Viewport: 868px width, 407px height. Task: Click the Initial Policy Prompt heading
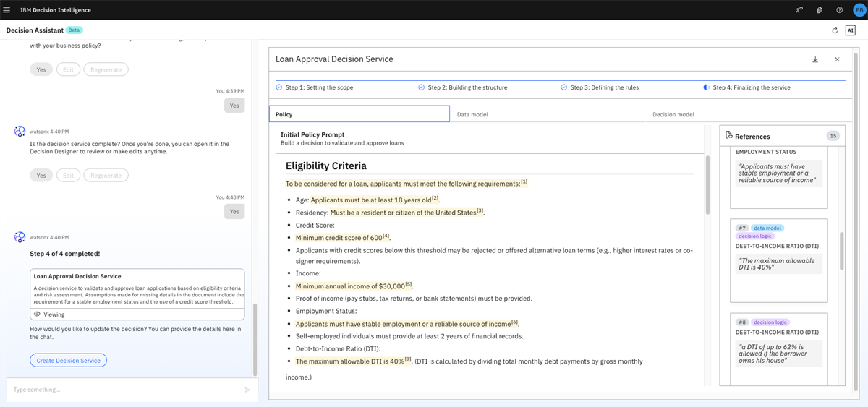click(312, 134)
